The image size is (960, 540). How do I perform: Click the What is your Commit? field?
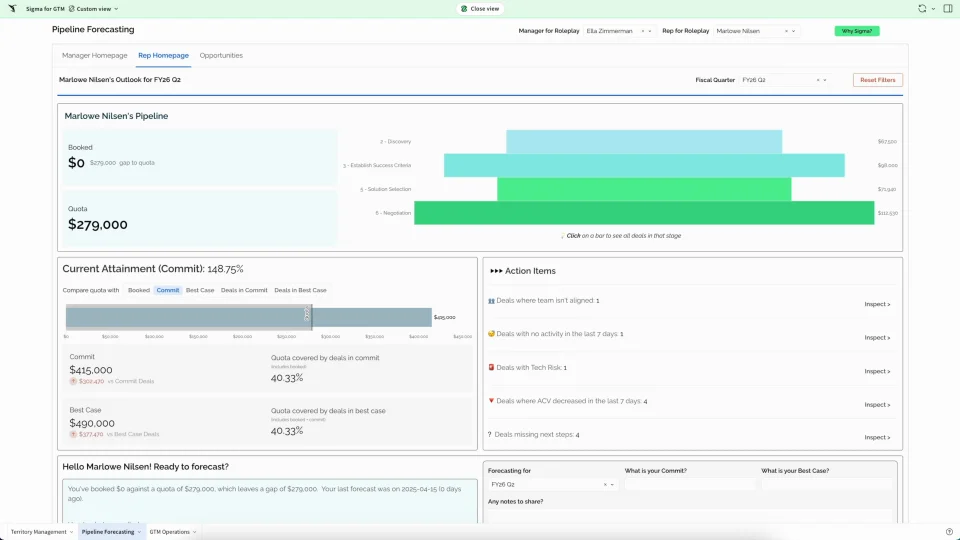[x=689, y=484]
